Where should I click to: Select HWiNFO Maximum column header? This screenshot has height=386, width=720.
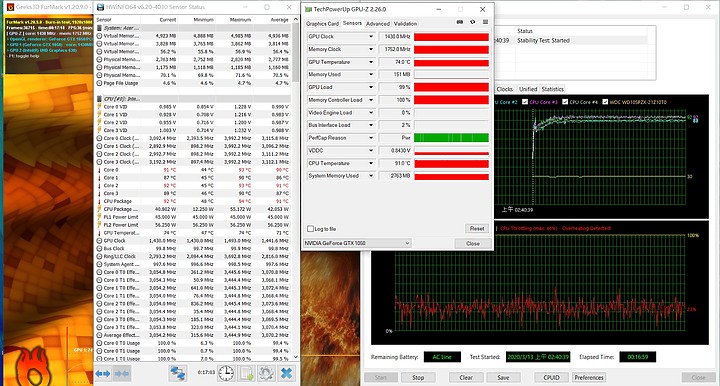(x=241, y=20)
